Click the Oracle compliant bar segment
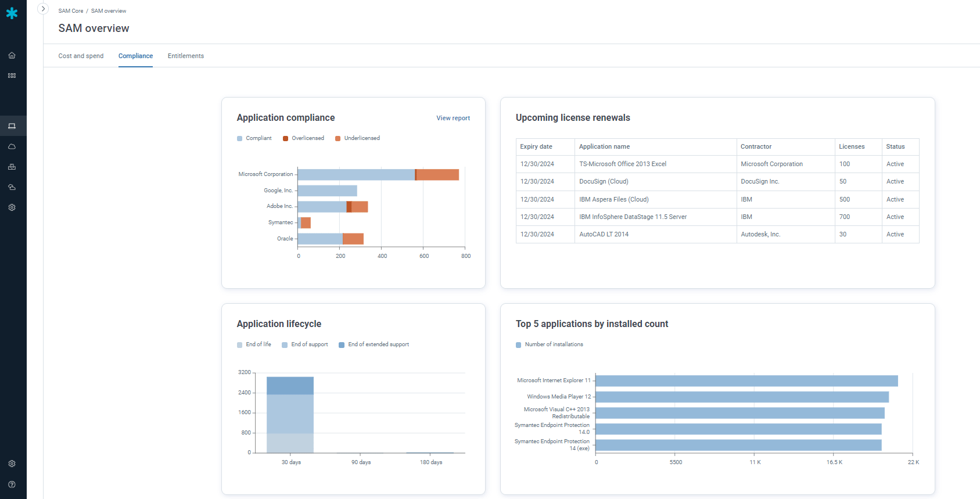Screen dimensions: 980x499 320,239
